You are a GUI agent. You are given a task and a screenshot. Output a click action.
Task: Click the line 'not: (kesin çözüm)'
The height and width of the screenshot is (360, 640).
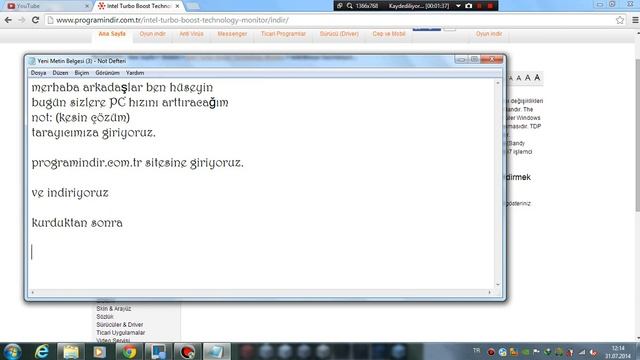(81, 118)
